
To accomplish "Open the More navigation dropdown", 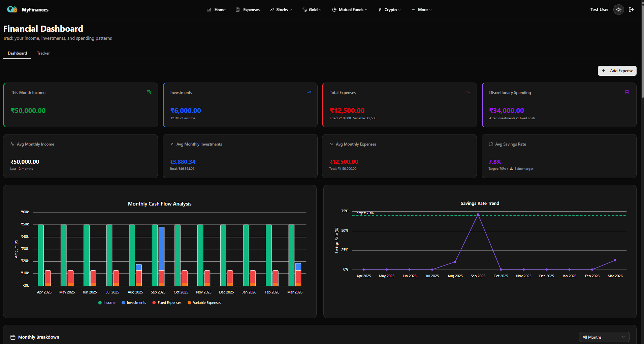I will (x=421, y=10).
